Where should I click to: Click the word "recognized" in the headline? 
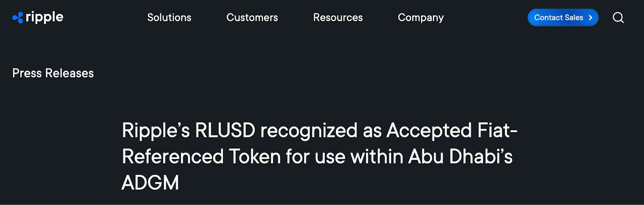(x=309, y=131)
